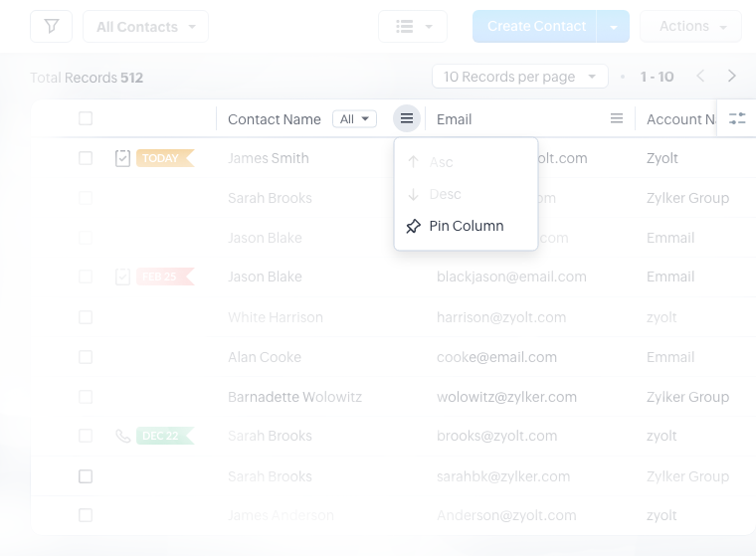Open the Email column menu icon
The width and height of the screenshot is (756, 556).
pyautogui.click(x=617, y=119)
